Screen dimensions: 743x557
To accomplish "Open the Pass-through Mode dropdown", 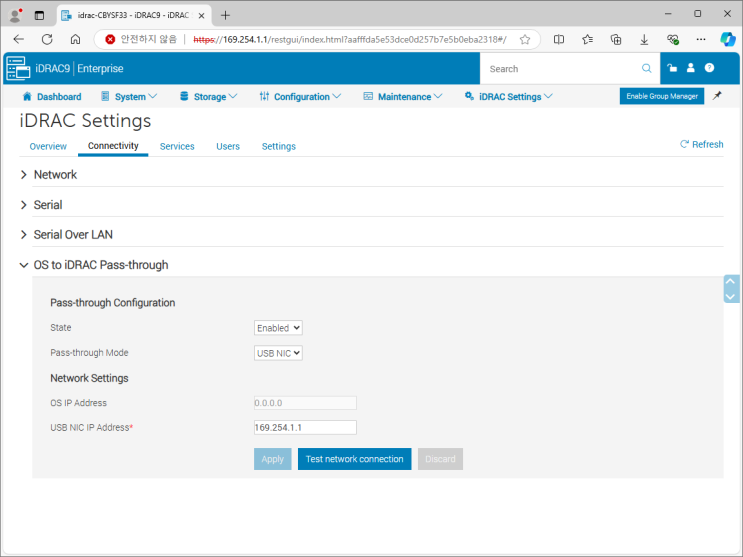I will (278, 353).
